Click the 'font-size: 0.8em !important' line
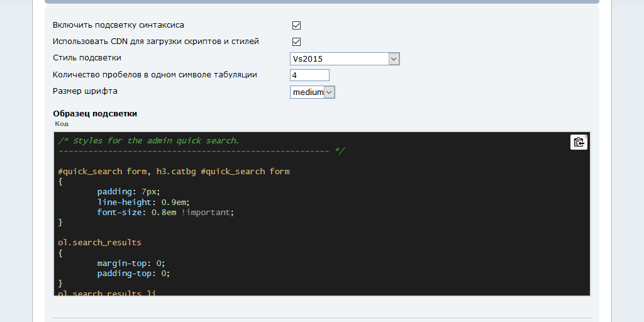 point(165,213)
